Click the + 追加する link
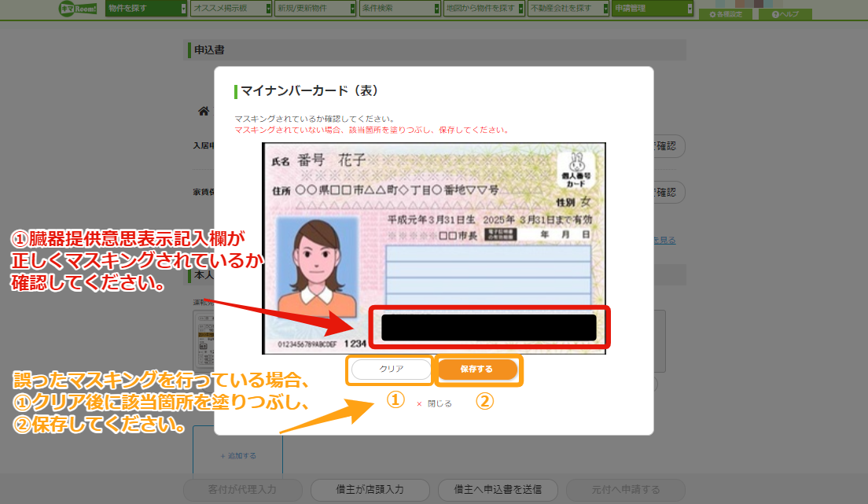 pyautogui.click(x=238, y=456)
